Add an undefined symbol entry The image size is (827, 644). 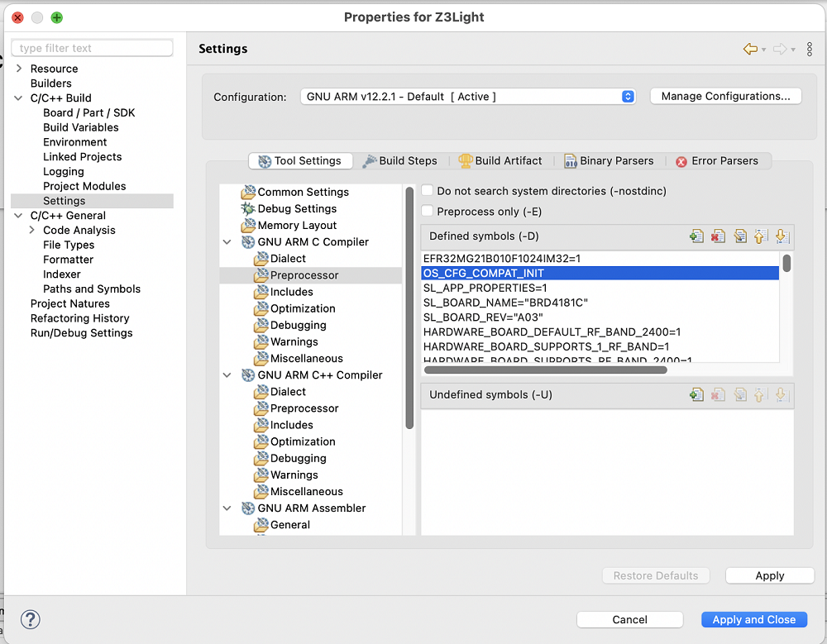pyautogui.click(x=696, y=394)
